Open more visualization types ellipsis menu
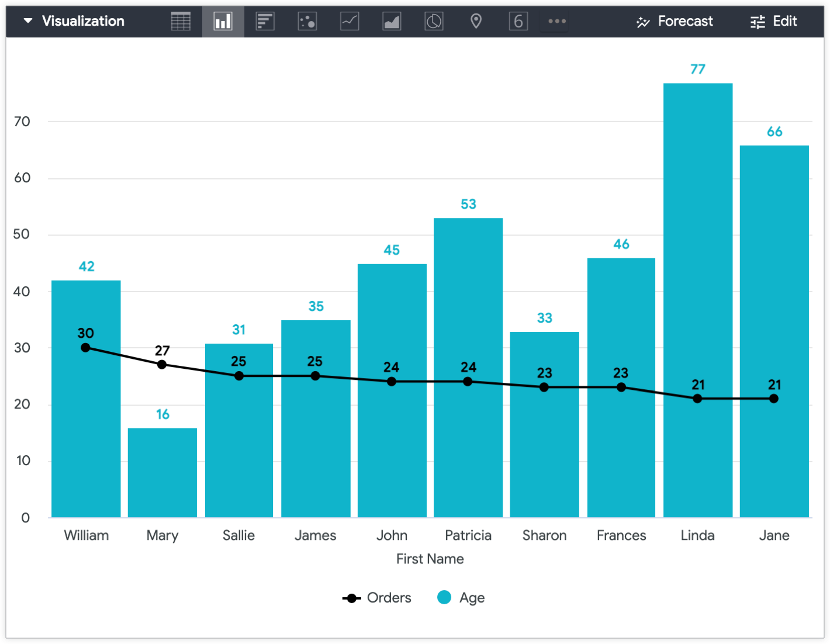The image size is (830, 644). 556,22
